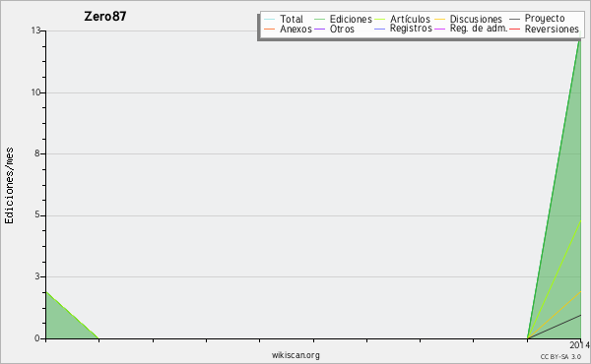Click the y-axis value 0

click(37, 338)
